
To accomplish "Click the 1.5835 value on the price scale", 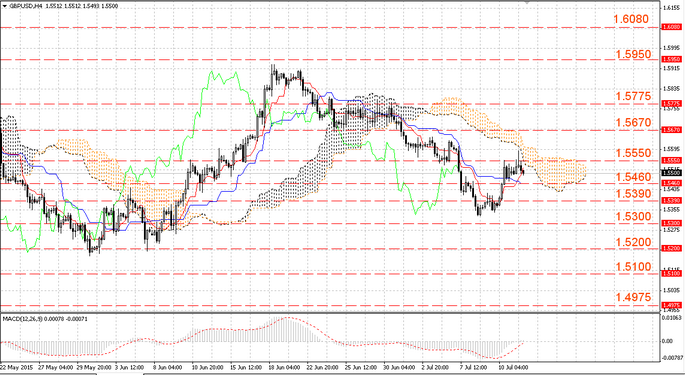I will pyautogui.click(x=672, y=89).
